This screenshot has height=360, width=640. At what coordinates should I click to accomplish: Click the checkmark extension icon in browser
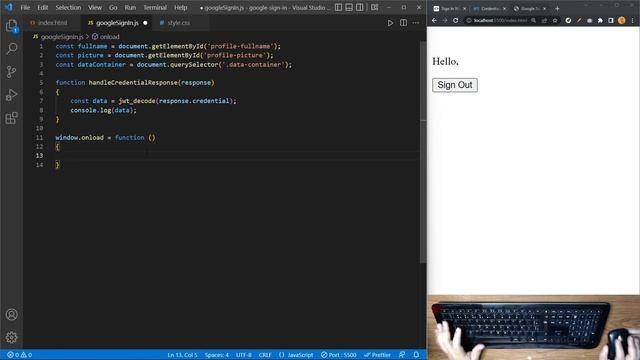pos(568,20)
